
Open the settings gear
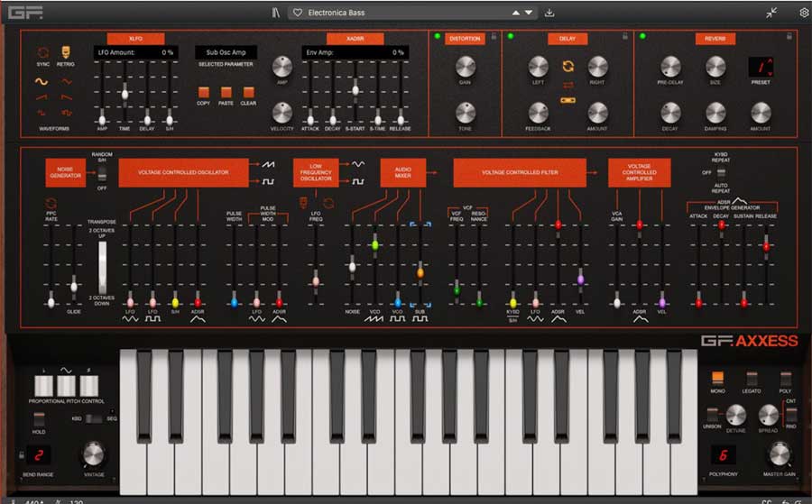804,13
